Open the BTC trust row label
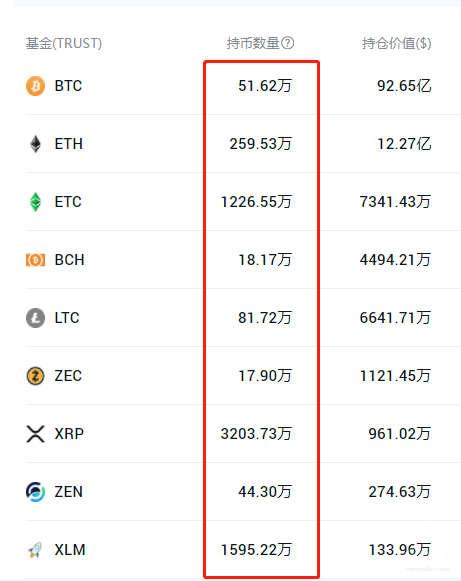 (x=68, y=86)
